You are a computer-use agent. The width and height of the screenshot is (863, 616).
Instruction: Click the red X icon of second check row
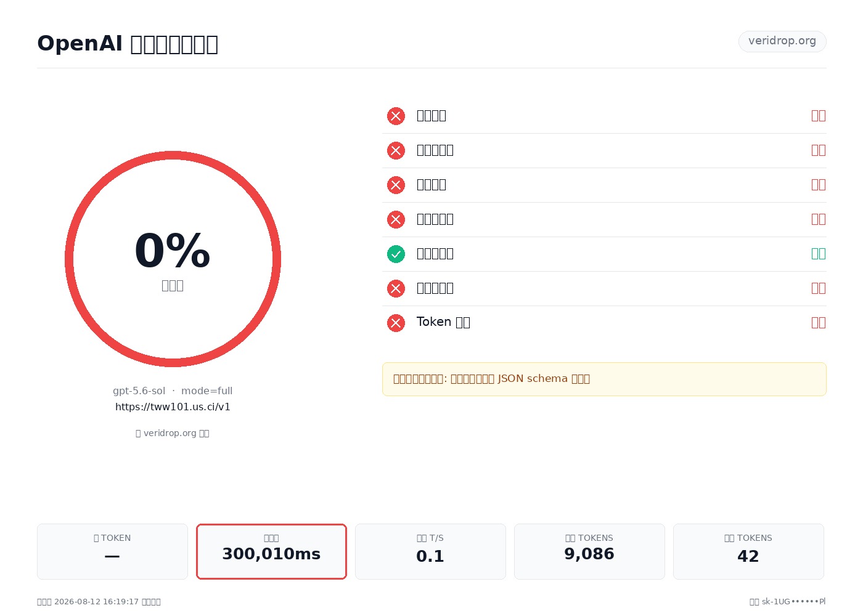[x=396, y=150]
